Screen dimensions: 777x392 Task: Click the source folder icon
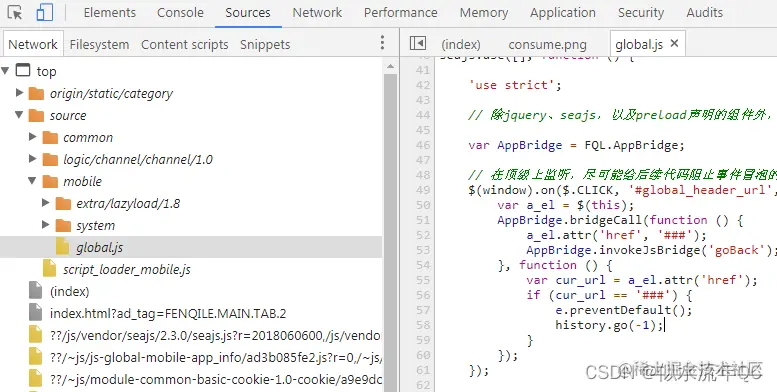pos(36,115)
